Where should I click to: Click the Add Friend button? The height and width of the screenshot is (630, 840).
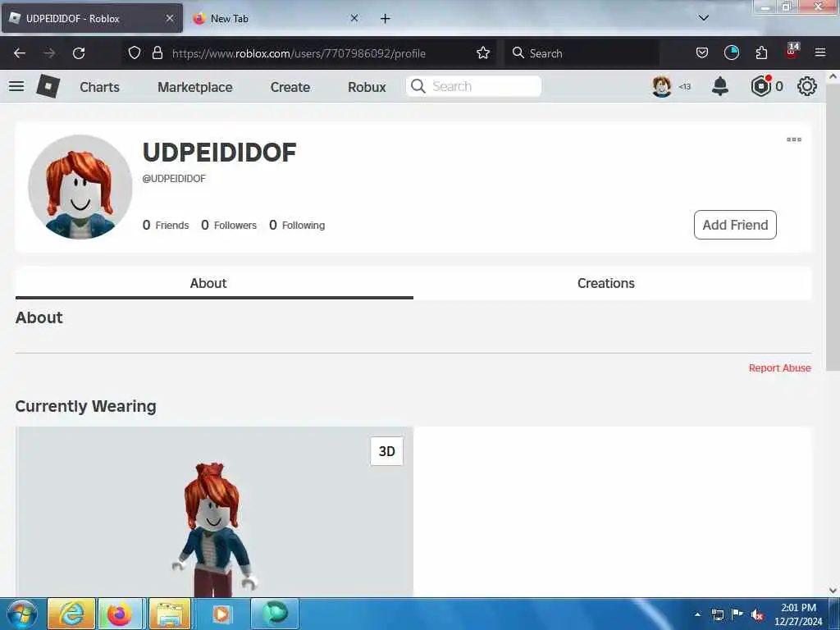click(735, 225)
